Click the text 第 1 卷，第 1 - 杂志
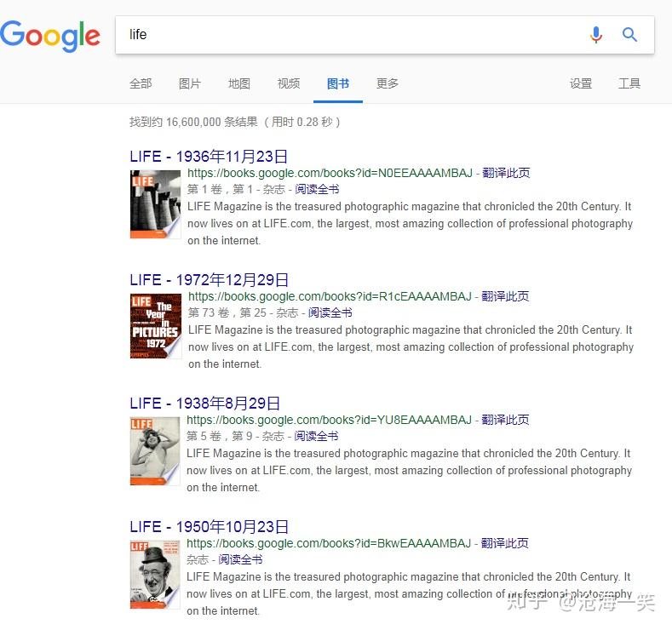The image size is (672, 630). click(x=236, y=189)
